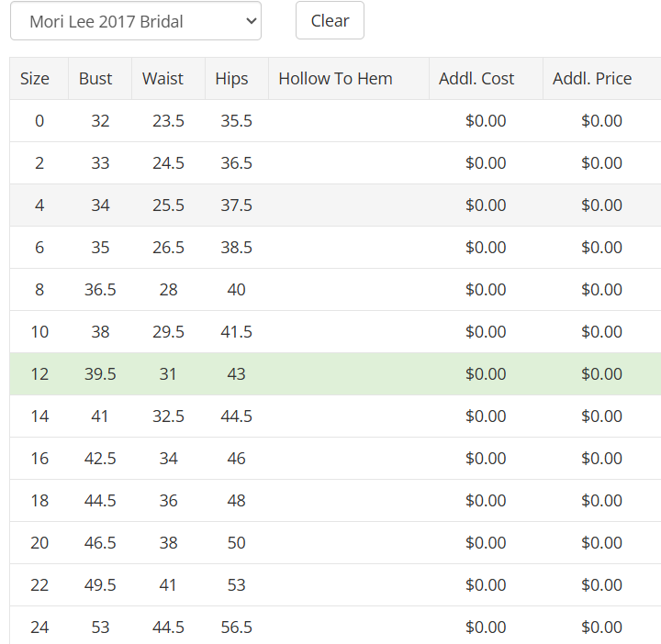Click the Bust column header
The image size is (661, 644).
click(95, 79)
